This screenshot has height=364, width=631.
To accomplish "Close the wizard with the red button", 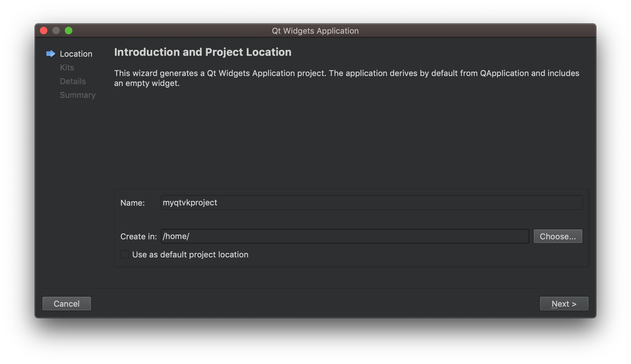I will click(x=44, y=31).
